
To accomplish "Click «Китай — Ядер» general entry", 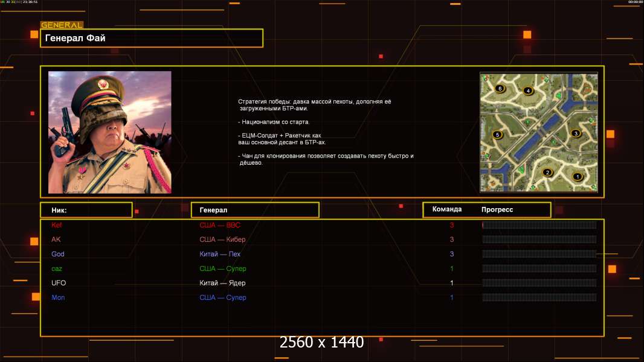I will click(x=222, y=283).
